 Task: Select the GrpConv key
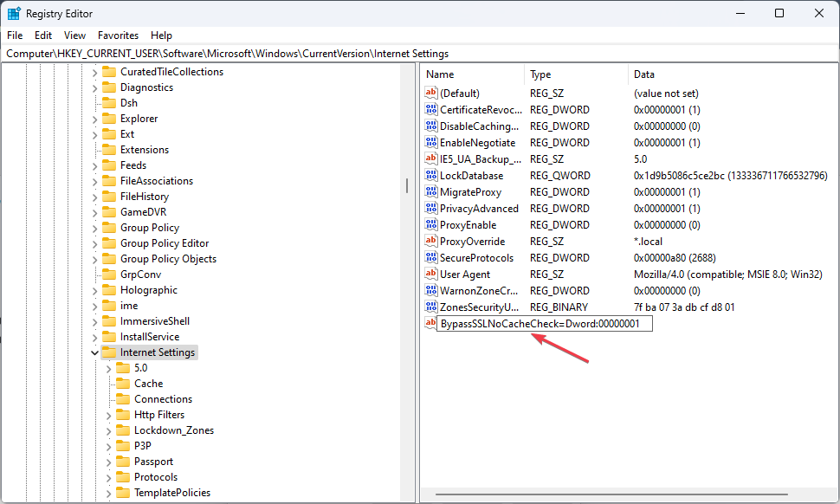[x=140, y=275]
